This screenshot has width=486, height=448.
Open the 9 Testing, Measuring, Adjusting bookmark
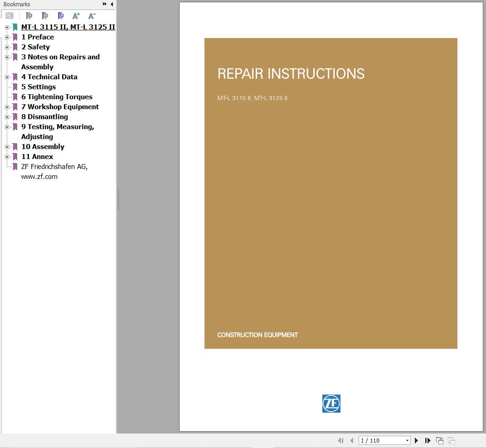(x=58, y=131)
